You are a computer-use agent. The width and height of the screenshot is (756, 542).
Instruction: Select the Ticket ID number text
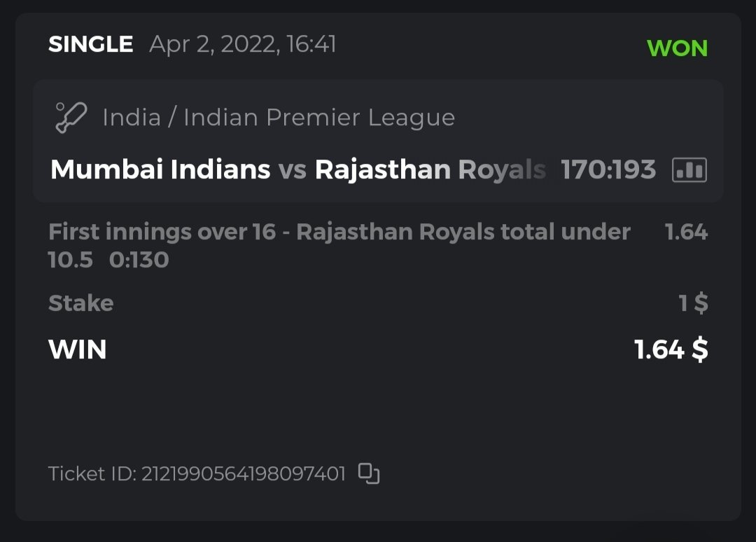pyautogui.click(x=244, y=474)
